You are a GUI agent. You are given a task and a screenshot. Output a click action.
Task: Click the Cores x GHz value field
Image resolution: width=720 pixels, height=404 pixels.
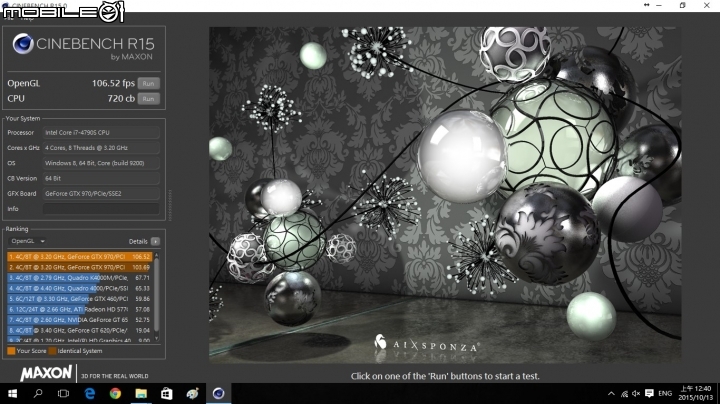tap(101, 148)
